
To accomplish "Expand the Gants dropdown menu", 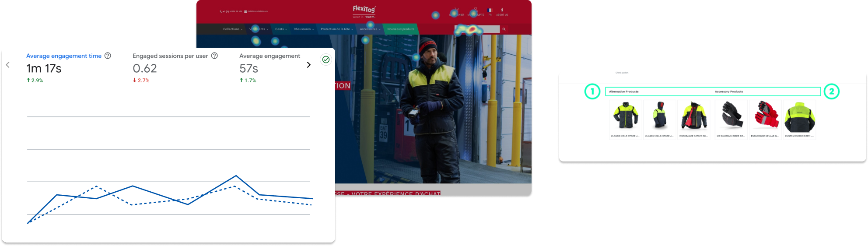I will (281, 29).
